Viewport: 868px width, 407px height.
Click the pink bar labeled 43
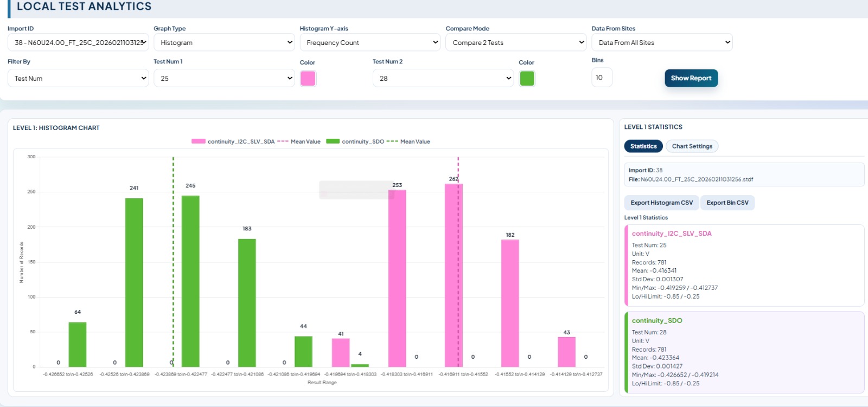[566, 352]
